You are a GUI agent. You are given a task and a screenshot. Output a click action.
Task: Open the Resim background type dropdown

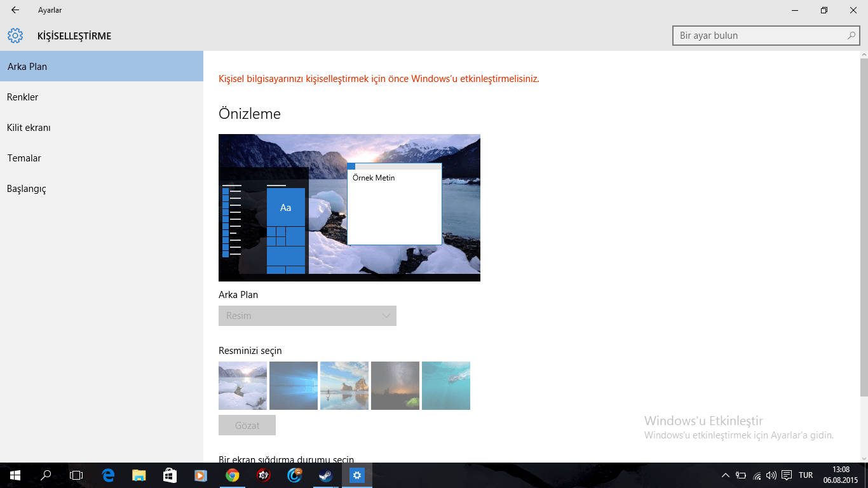click(308, 316)
